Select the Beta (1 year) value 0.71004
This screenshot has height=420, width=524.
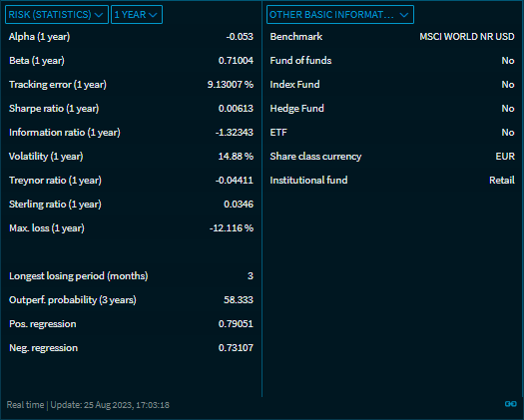236,61
